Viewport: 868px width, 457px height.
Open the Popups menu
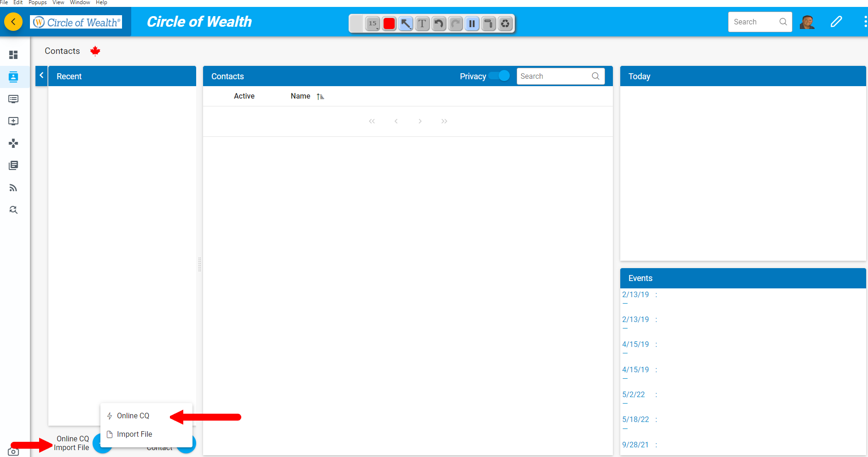[38, 2]
